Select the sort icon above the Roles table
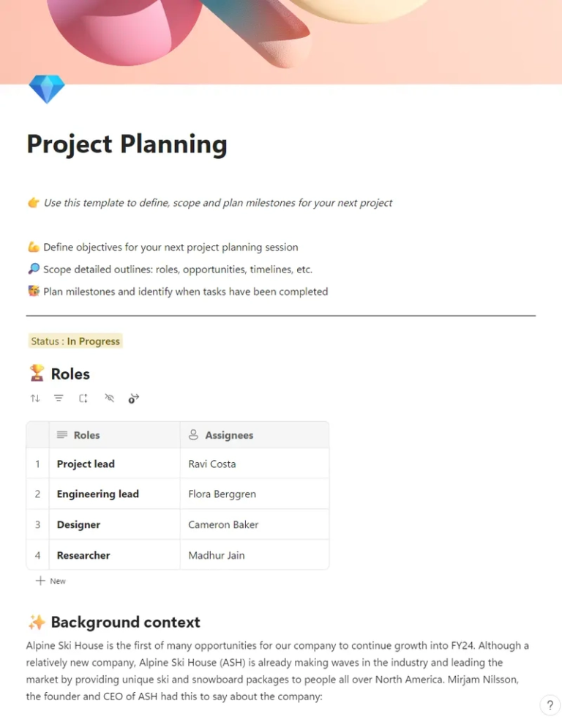The width and height of the screenshot is (562, 728). [35, 398]
